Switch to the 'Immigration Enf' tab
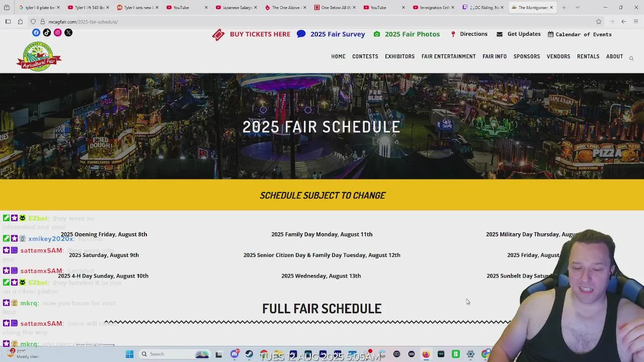This screenshot has width=644, height=362. 433,8
